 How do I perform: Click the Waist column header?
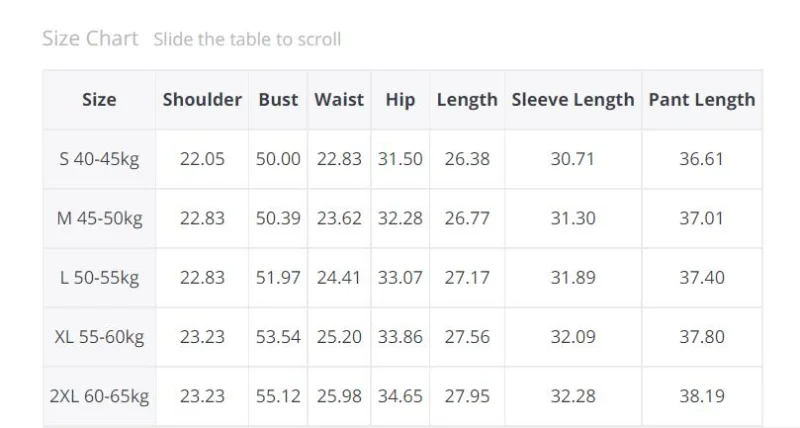pyautogui.click(x=339, y=100)
